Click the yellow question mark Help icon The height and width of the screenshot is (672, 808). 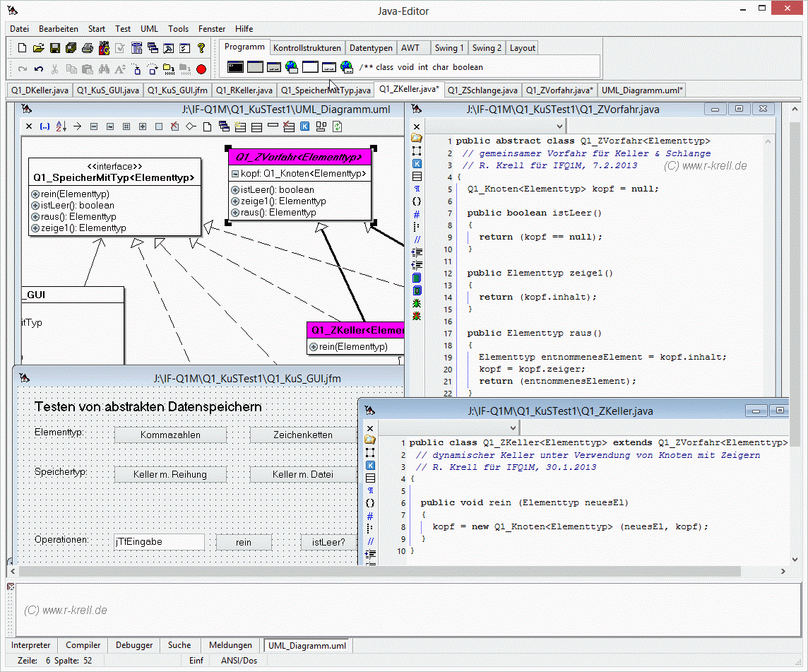pos(201,48)
